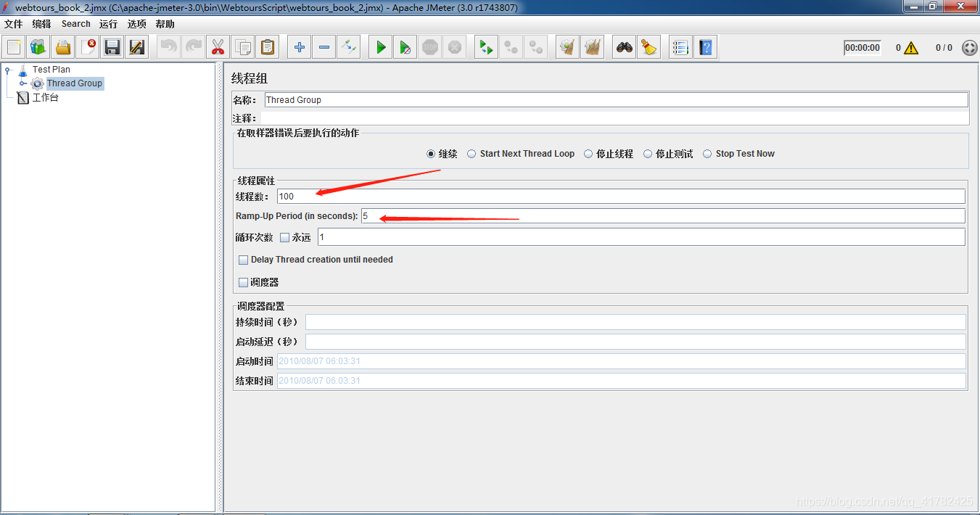Open the 文件 menu
Viewport: 980px width, 515px height.
pyautogui.click(x=13, y=24)
